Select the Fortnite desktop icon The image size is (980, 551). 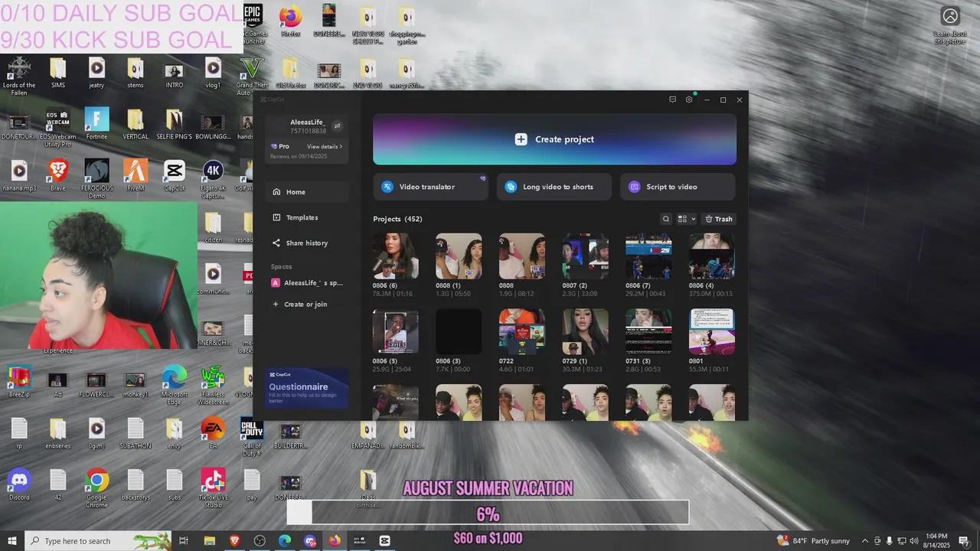(96, 124)
